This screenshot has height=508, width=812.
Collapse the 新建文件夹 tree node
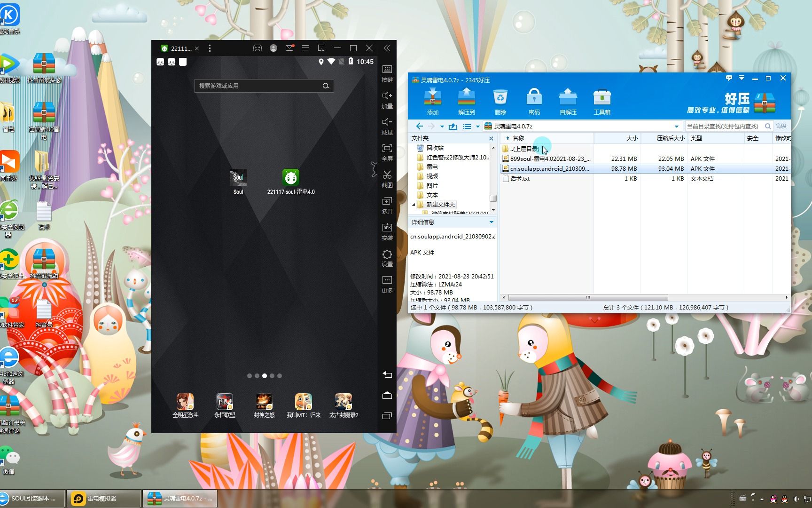point(414,205)
